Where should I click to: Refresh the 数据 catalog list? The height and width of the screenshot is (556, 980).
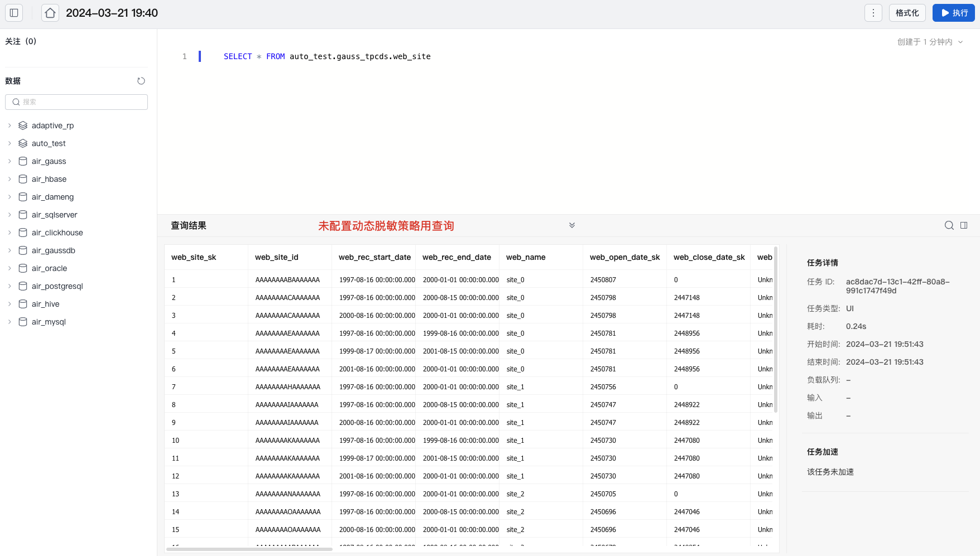[x=141, y=81]
